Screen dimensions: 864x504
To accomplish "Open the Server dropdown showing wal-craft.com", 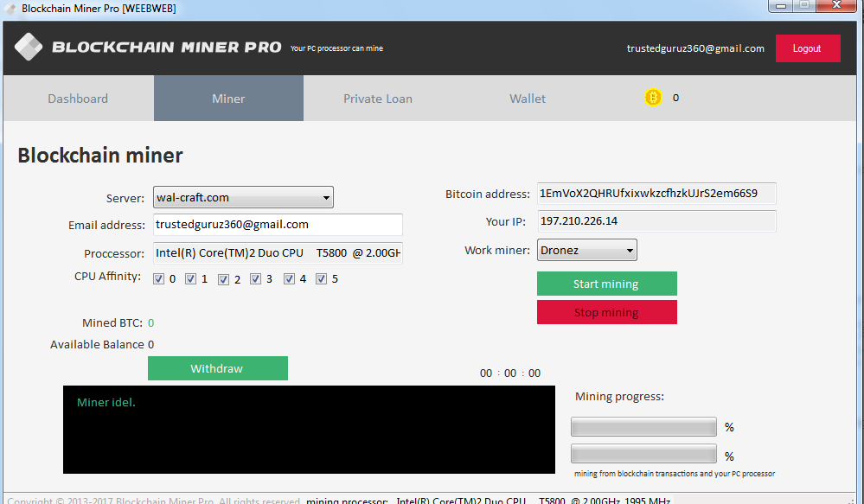I will 243,197.
